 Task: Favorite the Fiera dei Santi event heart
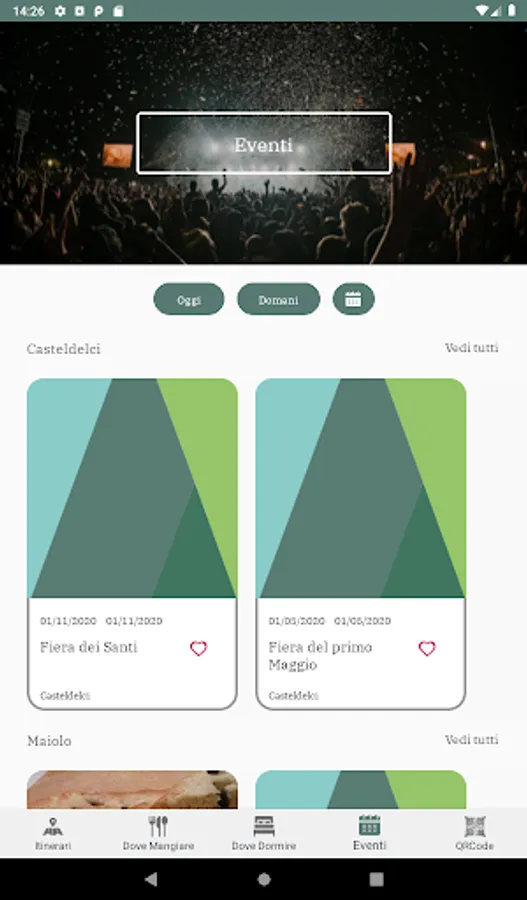coord(199,649)
